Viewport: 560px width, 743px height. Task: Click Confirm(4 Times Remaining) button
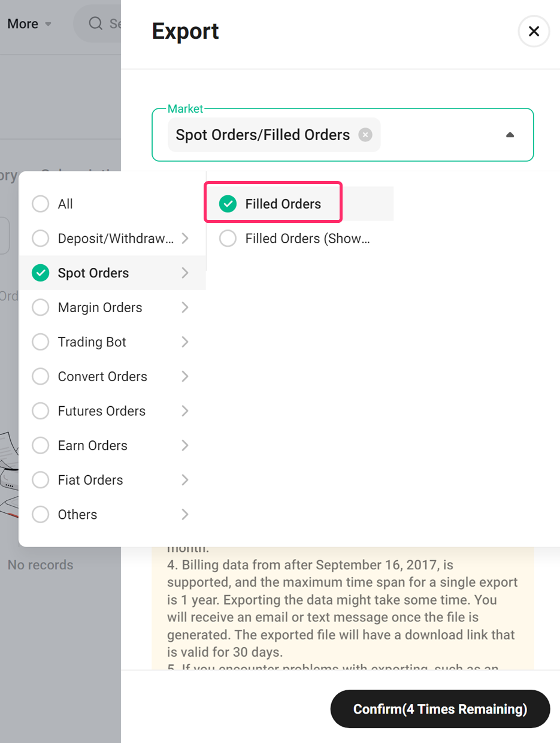(440, 709)
